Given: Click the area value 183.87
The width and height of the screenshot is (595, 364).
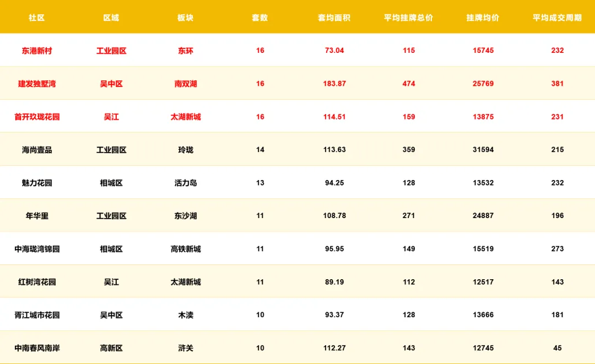Looking at the screenshot, I should pyautogui.click(x=334, y=83).
